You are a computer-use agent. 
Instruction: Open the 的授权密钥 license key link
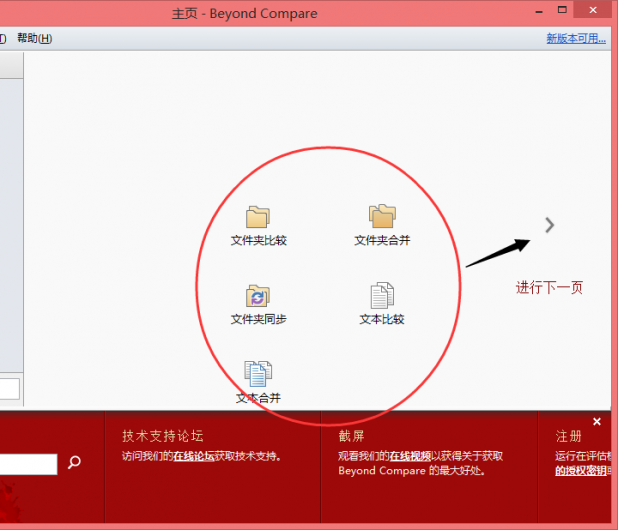[581, 470]
